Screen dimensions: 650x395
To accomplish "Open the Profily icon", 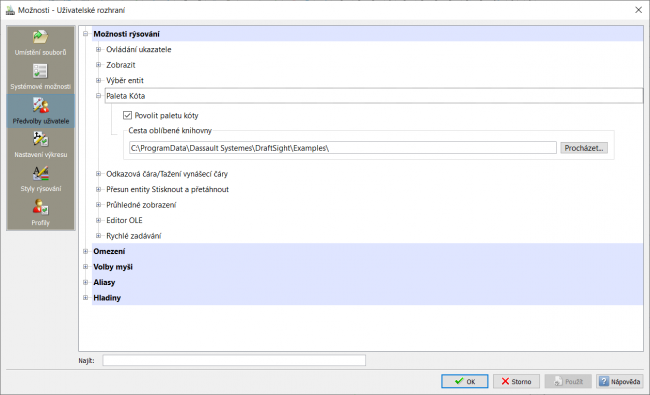I will [x=40, y=207].
